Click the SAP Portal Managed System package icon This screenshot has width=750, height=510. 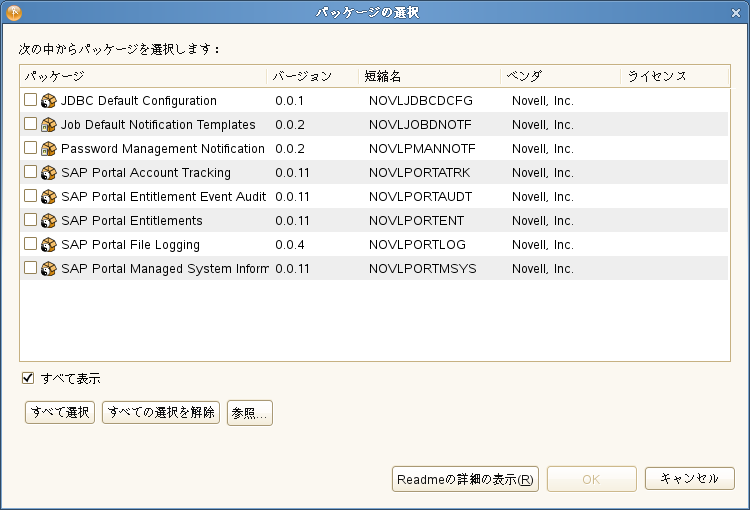coord(48,268)
